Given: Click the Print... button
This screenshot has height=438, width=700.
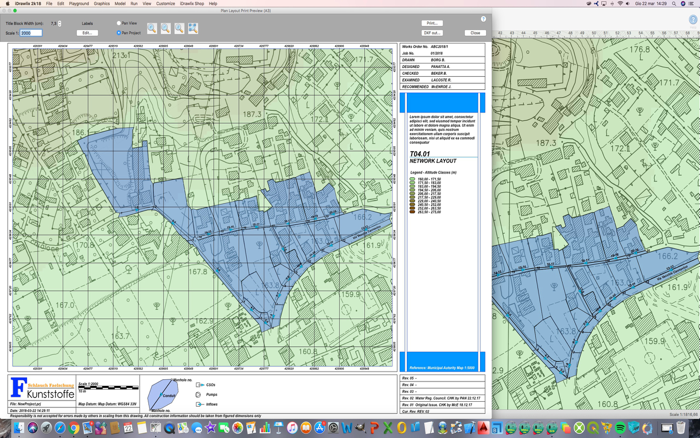Looking at the screenshot, I should 432,23.
